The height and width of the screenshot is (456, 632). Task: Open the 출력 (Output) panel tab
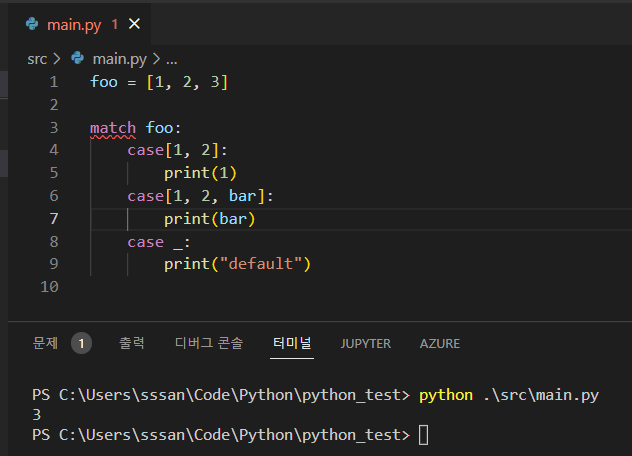click(x=132, y=343)
